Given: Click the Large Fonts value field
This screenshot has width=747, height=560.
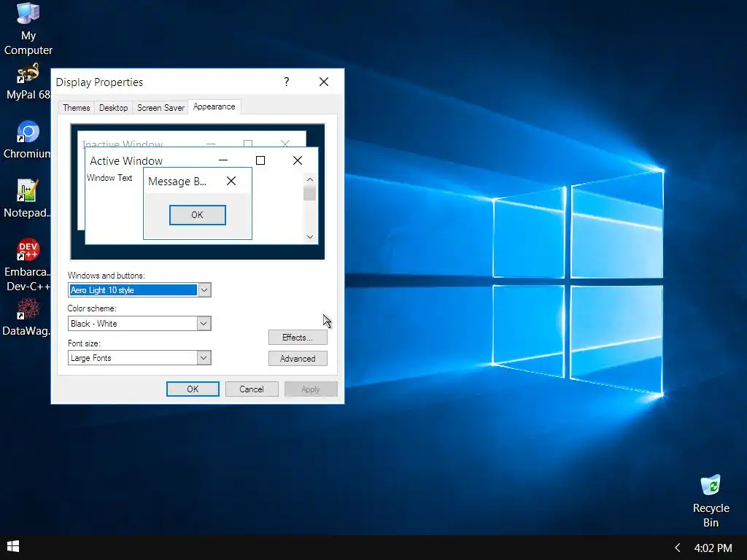Looking at the screenshot, I should point(133,358).
